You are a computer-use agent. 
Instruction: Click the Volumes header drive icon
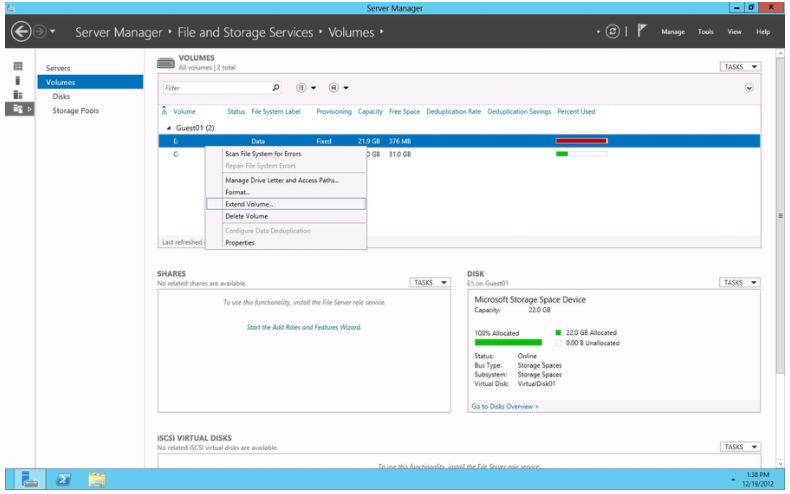(166, 63)
